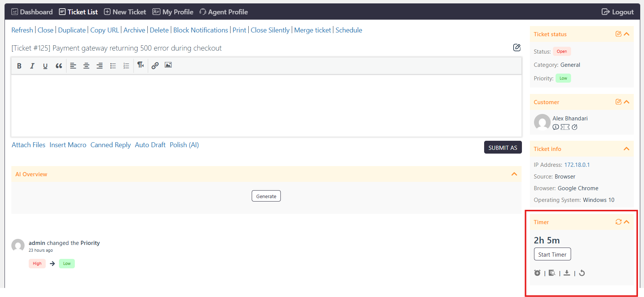Toggle bold formatting in editor
This screenshot has height=297, width=644.
tap(19, 66)
